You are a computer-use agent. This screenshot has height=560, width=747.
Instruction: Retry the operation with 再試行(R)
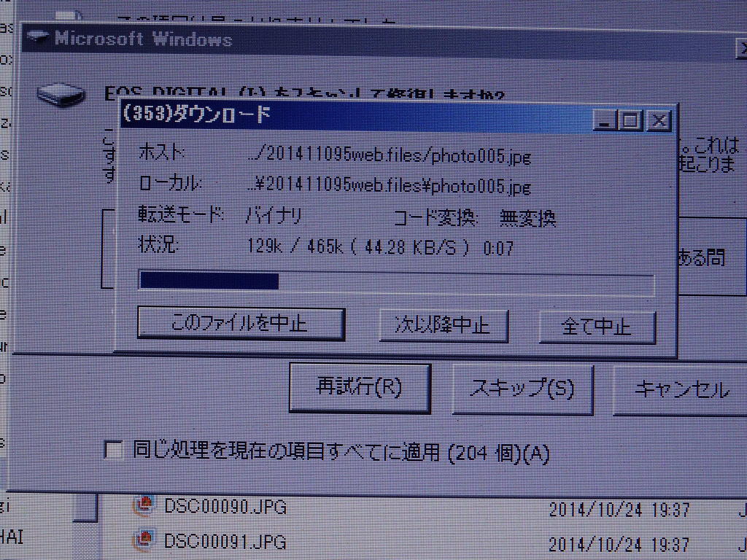[x=360, y=388]
